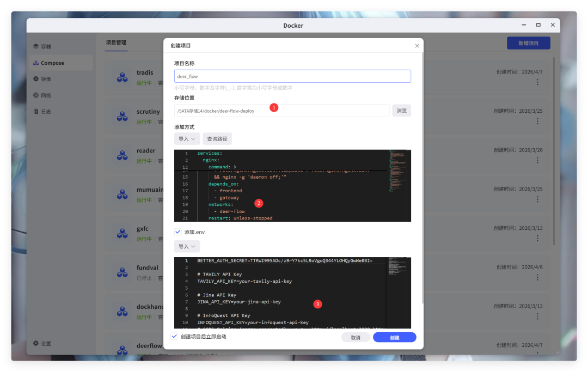Open 设置 settings at sidebar bottom

pos(42,344)
